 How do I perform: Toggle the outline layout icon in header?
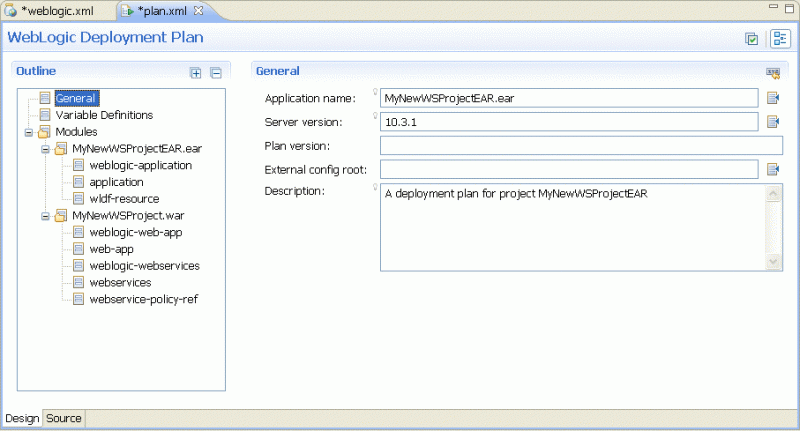pos(780,38)
